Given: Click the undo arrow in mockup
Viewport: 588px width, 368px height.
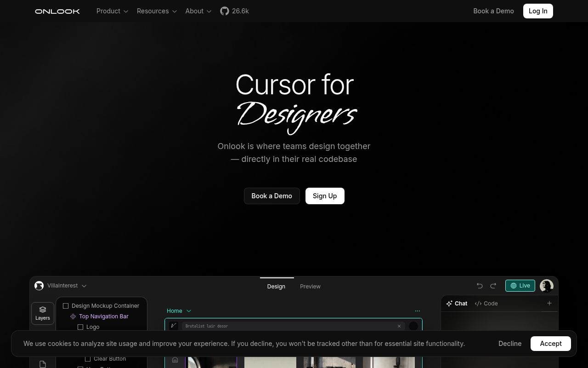Looking at the screenshot, I should pos(480,286).
